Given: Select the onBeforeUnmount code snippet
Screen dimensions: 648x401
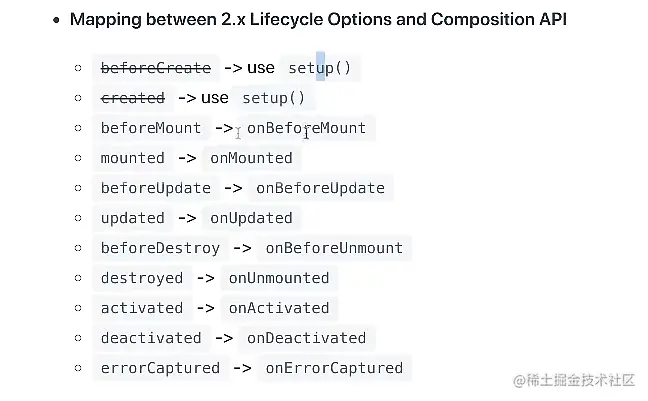Looking at the screenshot, I should pos(334,248).
